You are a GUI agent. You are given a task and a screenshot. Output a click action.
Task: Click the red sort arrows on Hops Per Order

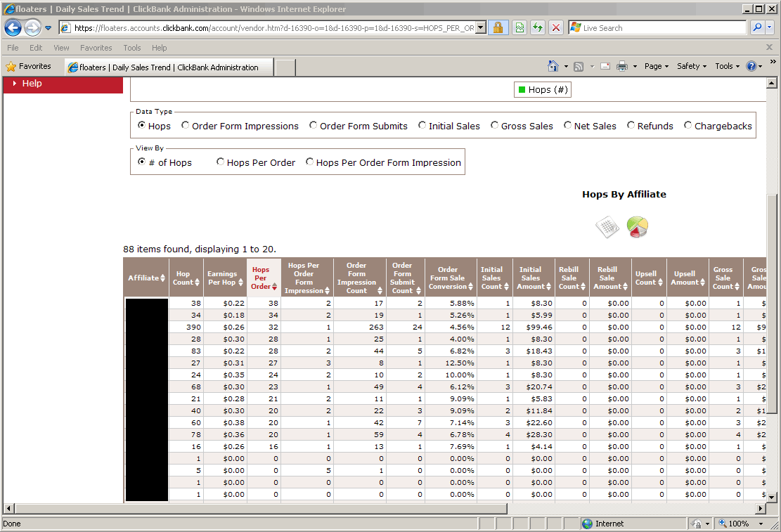click(274, 287)
